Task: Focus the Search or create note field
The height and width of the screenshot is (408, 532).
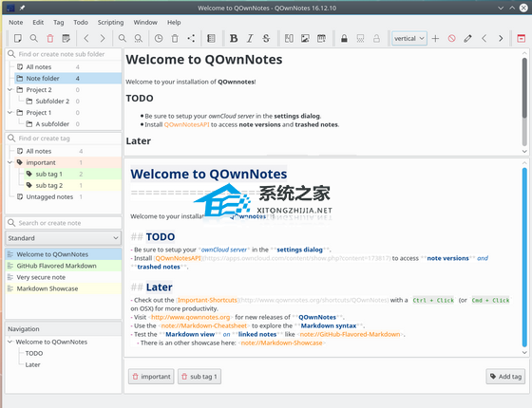Action: pyautogui.click(x=64, y=223)
